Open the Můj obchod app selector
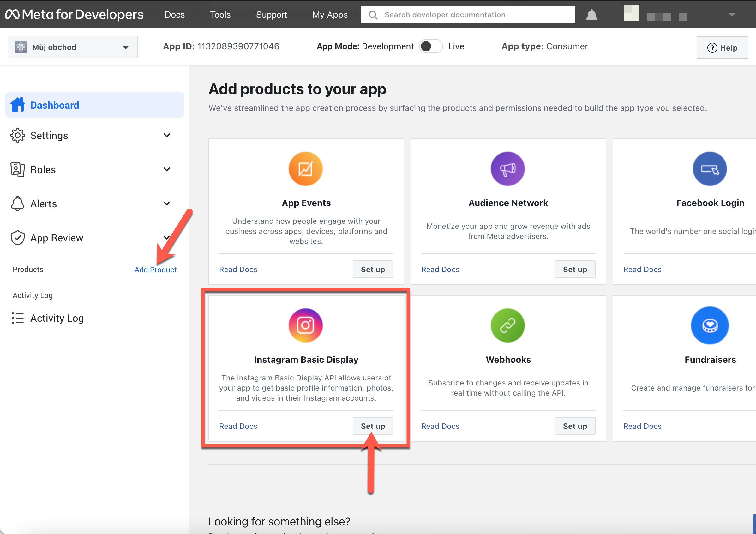The width and height of the screenshot is (756, 534). [72, 47]
